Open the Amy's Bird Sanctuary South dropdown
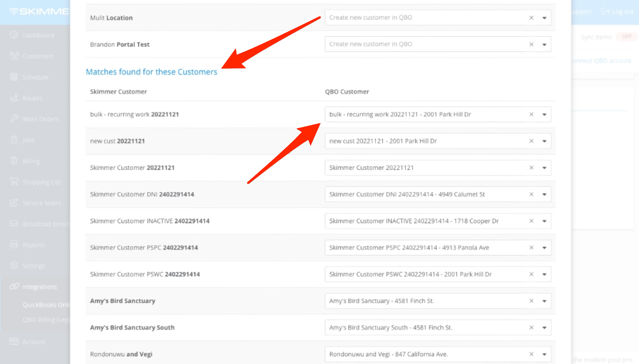Viewport: 639px width, 364px height. point(544,328)
